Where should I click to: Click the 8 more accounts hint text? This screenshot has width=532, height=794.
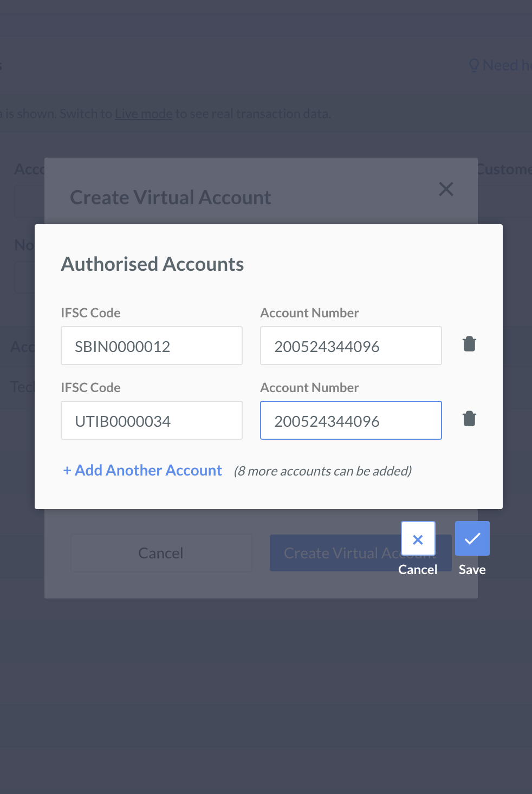click(x=322, y=471)
